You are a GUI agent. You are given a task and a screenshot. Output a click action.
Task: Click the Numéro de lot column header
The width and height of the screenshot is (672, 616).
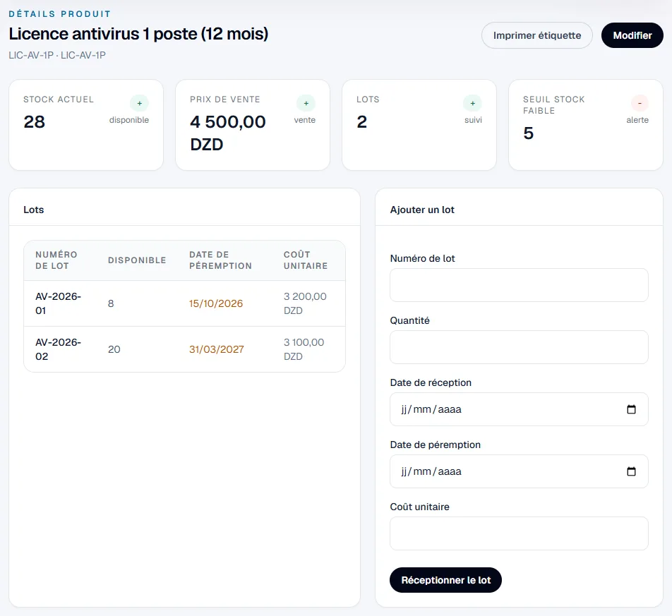pyautogui.click(x=56, y=260)
